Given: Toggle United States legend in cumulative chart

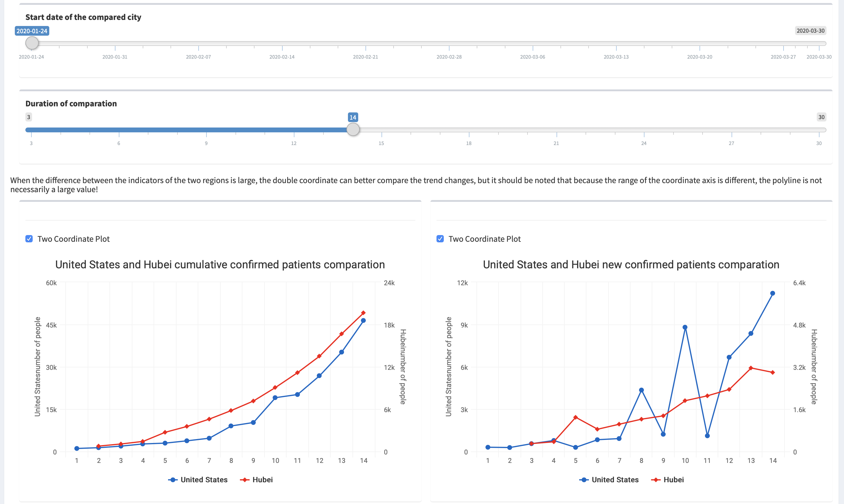Looking at the screenshot, I should [198, 480].
